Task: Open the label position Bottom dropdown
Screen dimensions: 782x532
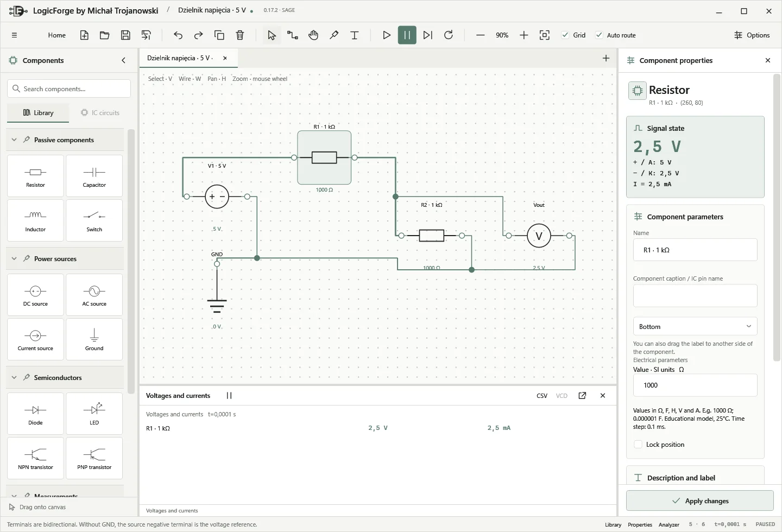Action: coord(695,327)
